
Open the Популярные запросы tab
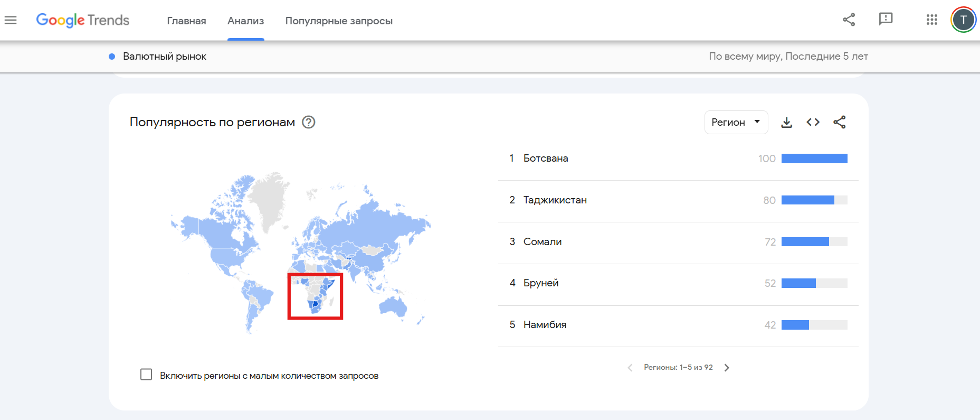click(x=339, y=21)
